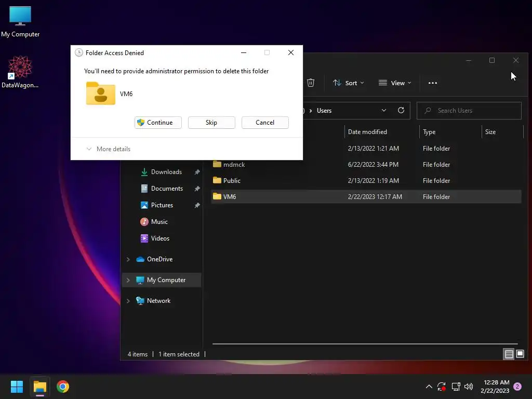
Task: Click the Search Users input field
Action: [x=469, y=111]
